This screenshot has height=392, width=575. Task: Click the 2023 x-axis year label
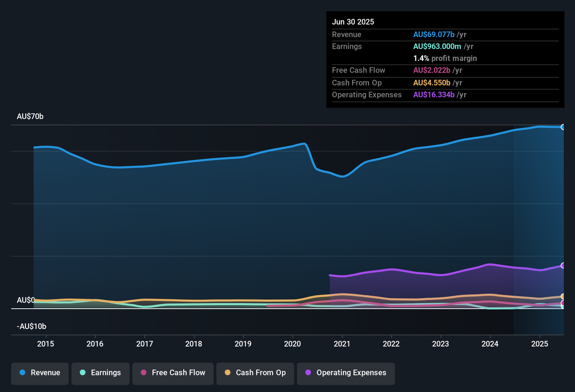point(441,344)
